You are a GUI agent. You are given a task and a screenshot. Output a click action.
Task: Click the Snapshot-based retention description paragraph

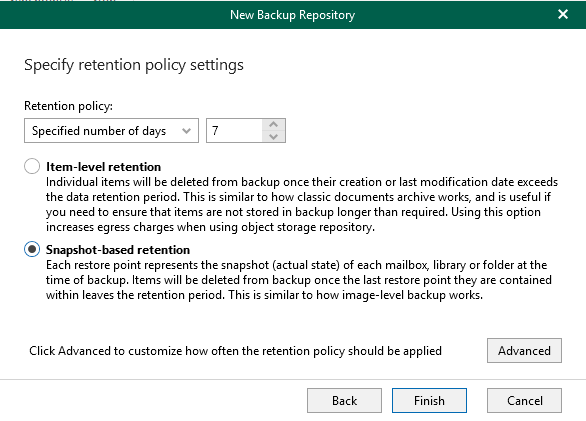click(299, 280)
